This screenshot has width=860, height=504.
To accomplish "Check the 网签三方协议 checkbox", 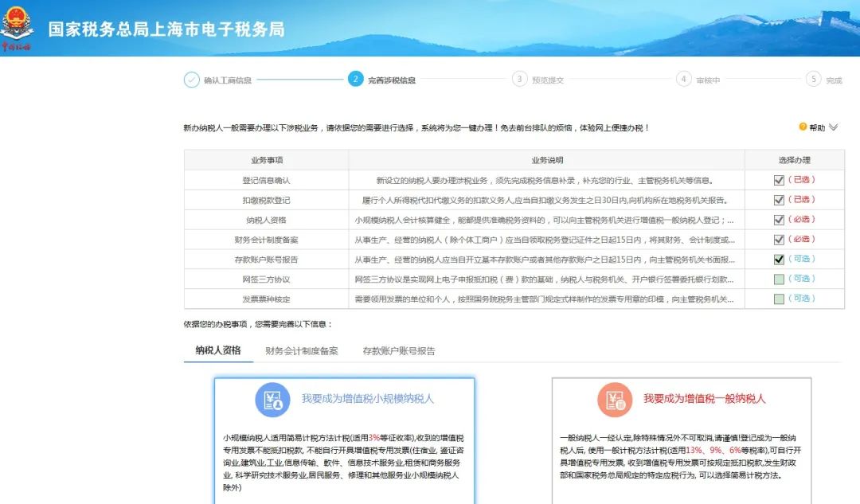I will coord(779,279).
